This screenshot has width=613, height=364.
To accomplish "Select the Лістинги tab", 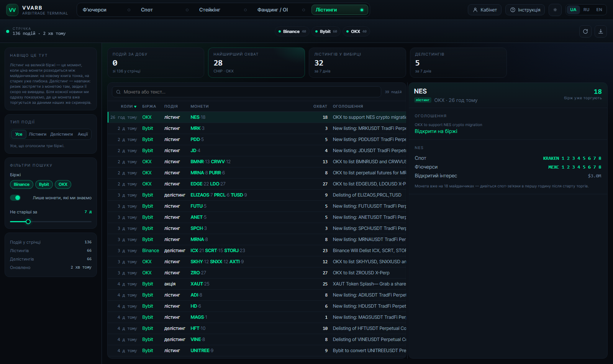I will [x=339, y=10].
